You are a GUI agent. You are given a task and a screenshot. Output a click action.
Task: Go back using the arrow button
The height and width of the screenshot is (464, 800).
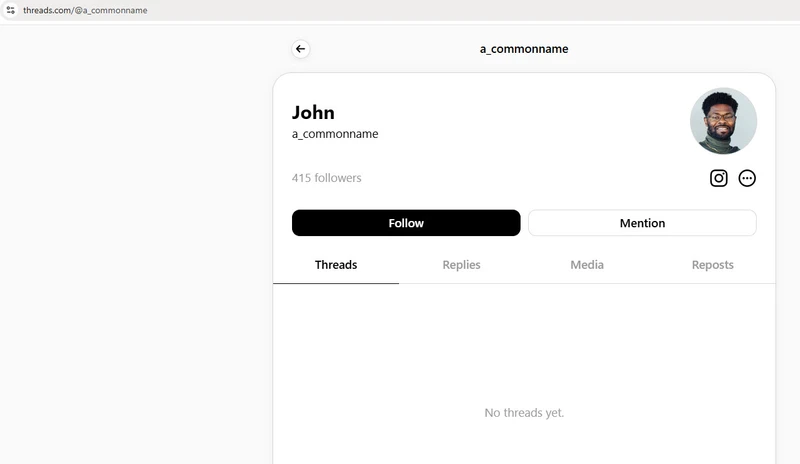tap(301, 49)
